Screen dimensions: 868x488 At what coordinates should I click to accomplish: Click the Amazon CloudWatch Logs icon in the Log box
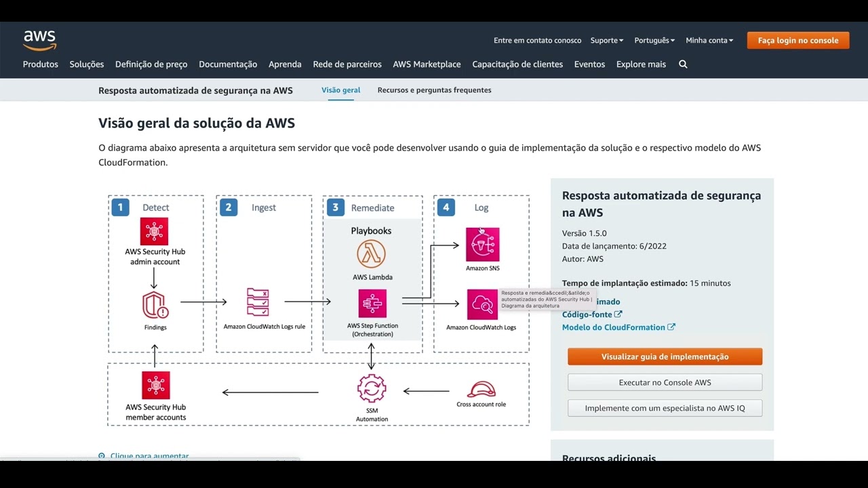(482, 305)
